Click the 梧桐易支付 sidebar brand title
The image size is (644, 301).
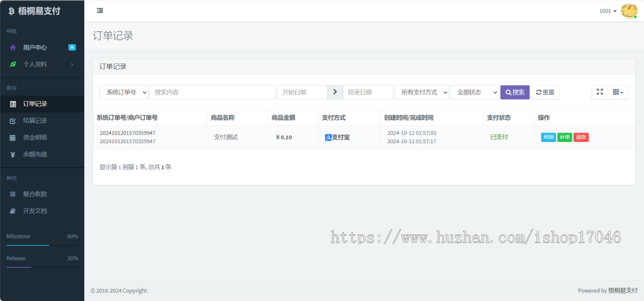pyautogui.click(x=39, y=11)
